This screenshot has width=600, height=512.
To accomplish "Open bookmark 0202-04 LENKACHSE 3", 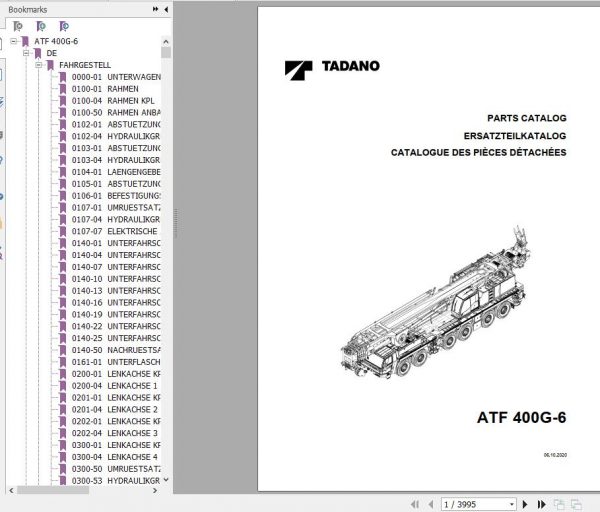I will 114,433.
